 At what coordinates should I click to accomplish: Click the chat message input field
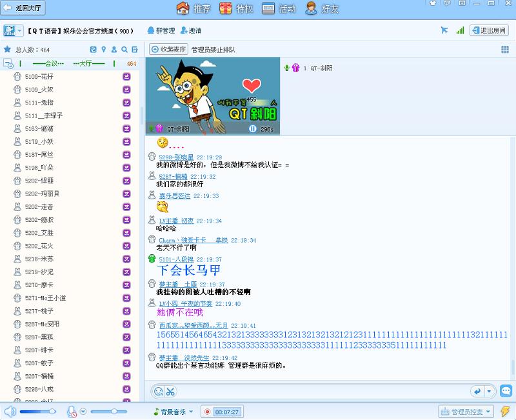[290, 391]
